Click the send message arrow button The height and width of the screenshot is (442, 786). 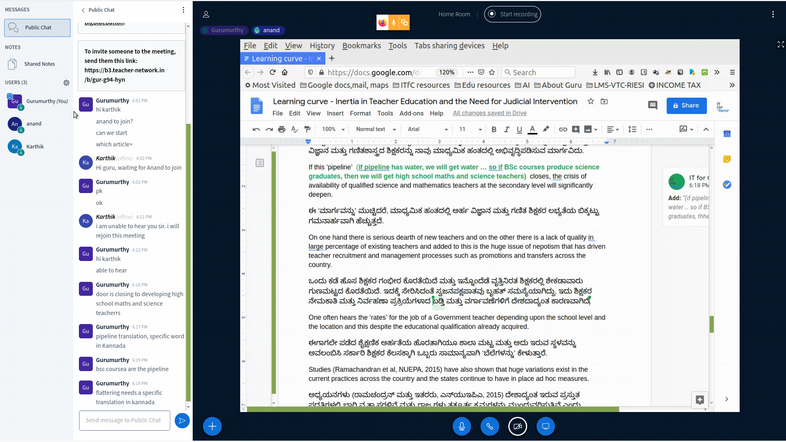[181, 420]
